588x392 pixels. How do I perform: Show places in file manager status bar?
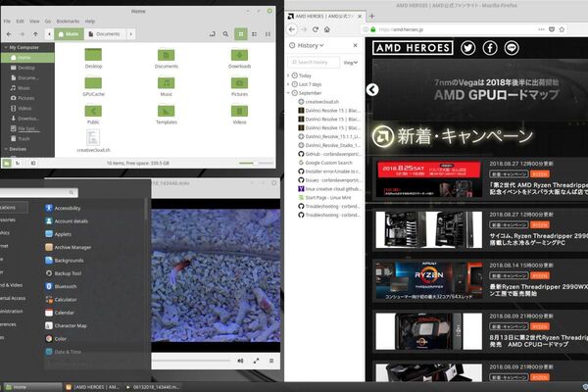(x=7, y=164)
